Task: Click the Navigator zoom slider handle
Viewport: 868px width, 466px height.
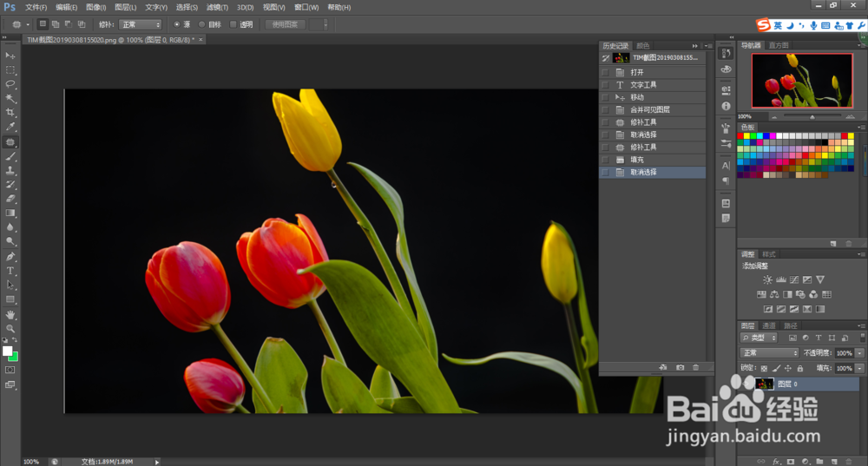Action: coord(812,117)
